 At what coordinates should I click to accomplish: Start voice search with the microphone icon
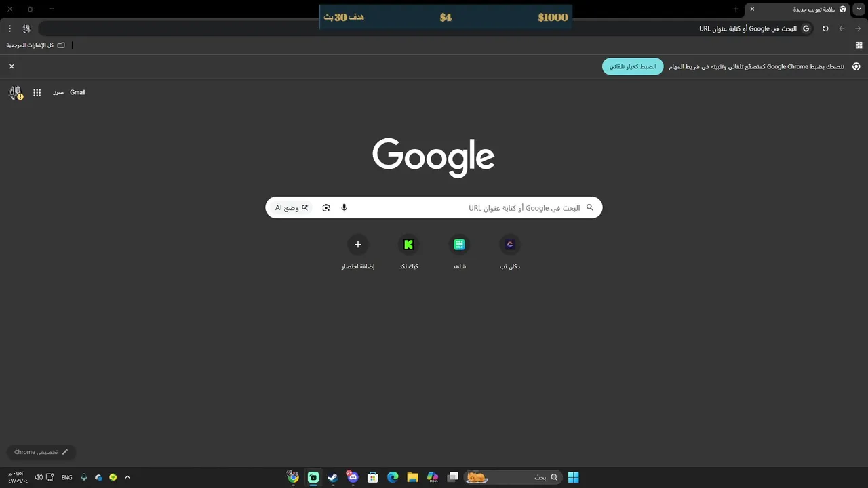344,208
